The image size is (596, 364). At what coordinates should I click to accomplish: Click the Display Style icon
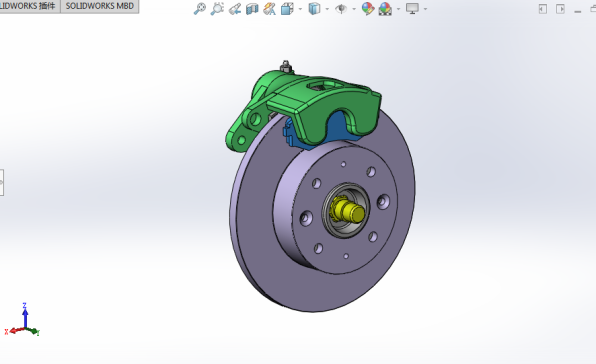click(314, 8)
